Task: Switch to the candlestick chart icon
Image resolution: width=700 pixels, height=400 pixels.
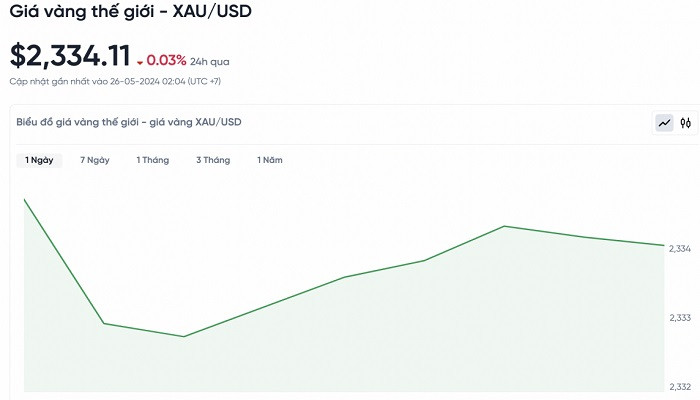Action: [685, 123]
